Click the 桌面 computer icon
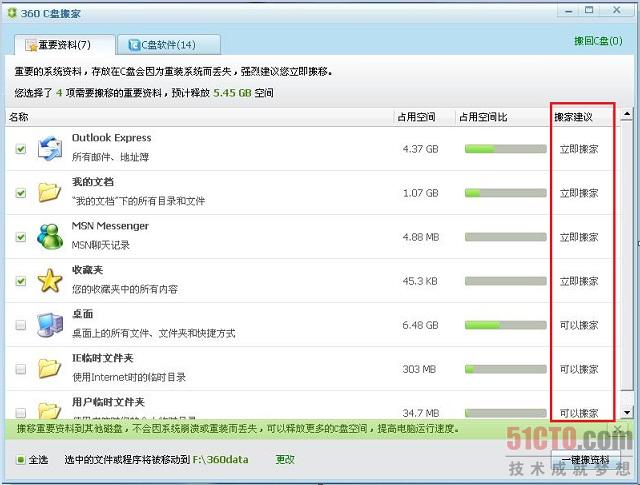The image size is (640, 485). point(50,325)
